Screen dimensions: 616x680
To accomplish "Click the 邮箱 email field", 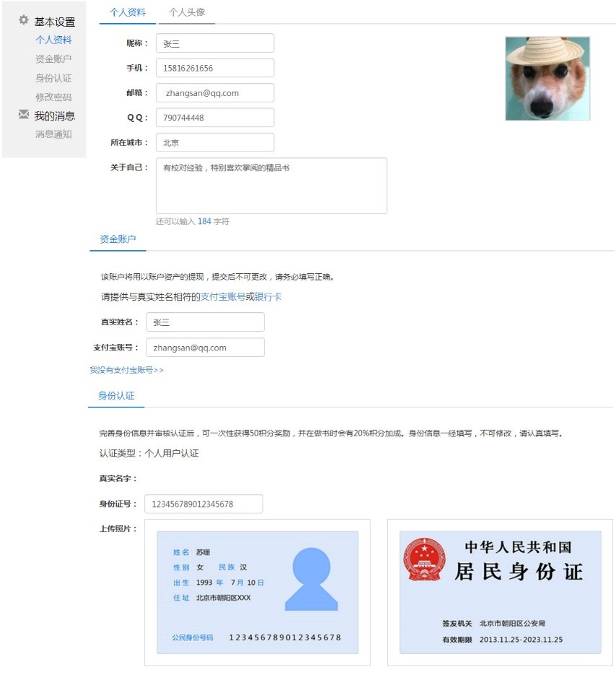I will tap(215, 93).
